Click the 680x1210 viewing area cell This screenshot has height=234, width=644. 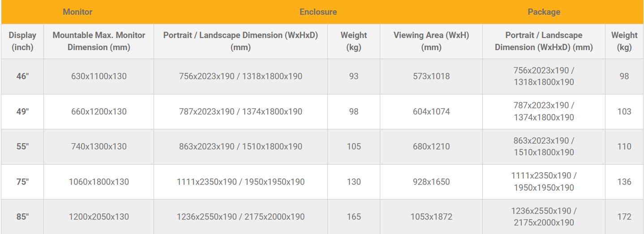(431, 146)
